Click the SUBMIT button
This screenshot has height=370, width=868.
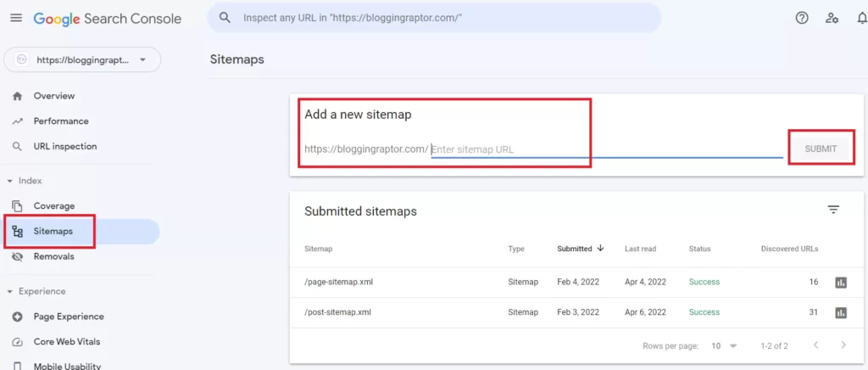click(821, 149)
